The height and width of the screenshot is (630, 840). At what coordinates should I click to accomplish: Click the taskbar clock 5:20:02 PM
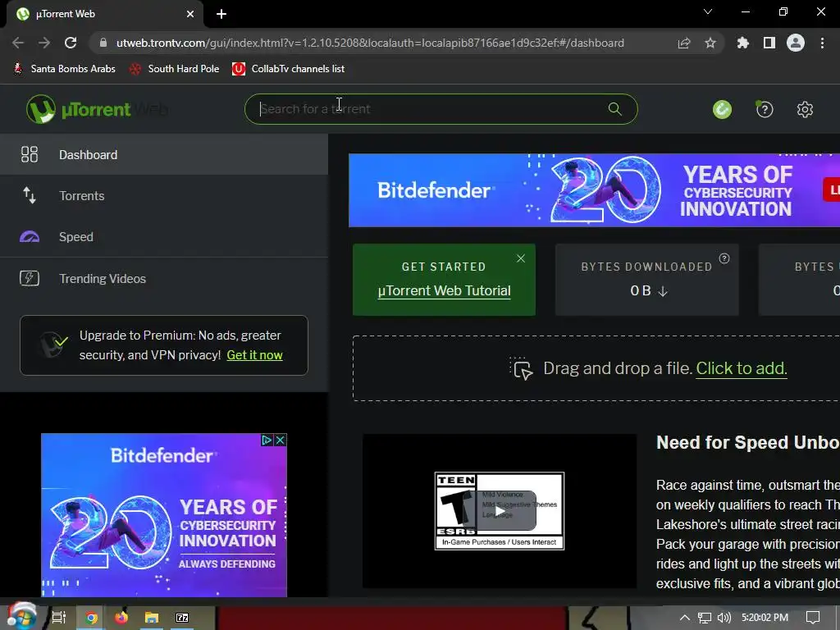coord(765,618)
